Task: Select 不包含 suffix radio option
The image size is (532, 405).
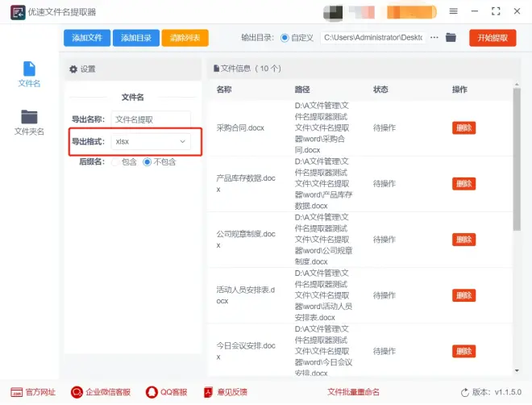Action: (x=148, y=161)
